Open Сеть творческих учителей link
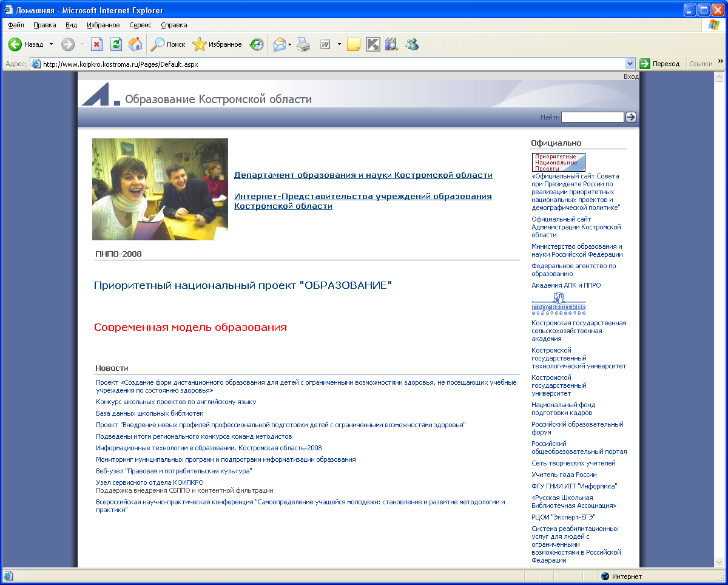The width and height of the screenshot is (728, 585). [573, 463]
